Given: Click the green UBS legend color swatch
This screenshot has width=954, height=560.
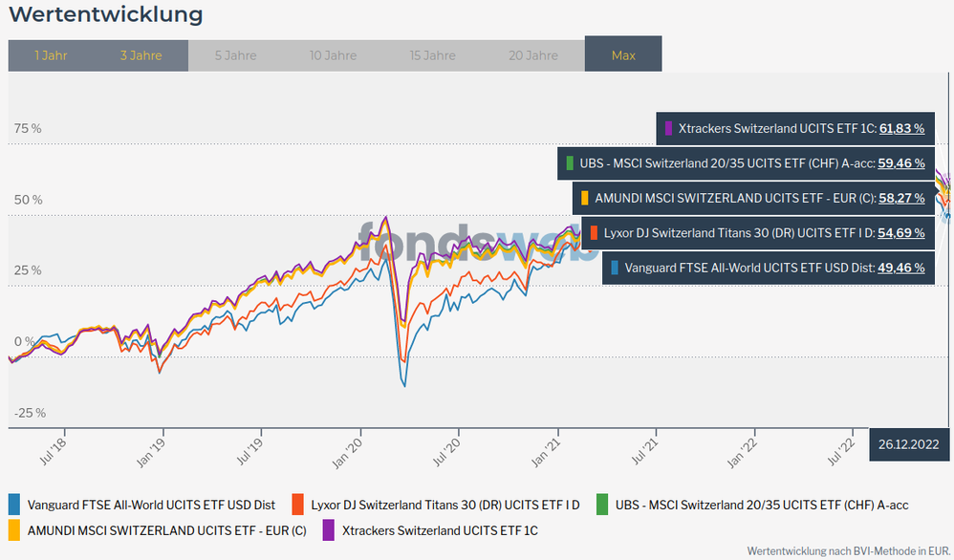Looking at the screenshot, I should point(602,505).
